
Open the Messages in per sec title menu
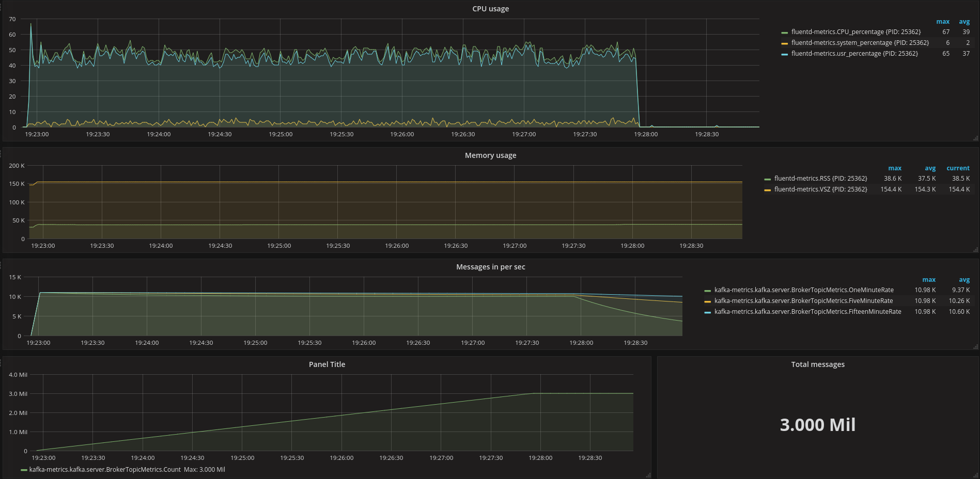click(x=490, y=267)
